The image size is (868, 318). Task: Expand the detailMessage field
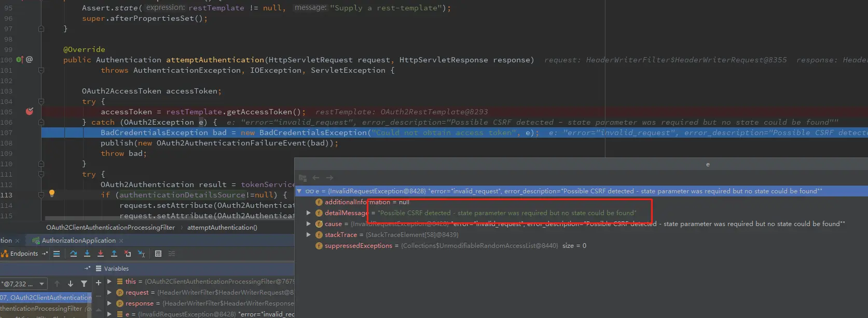point(309,213)
